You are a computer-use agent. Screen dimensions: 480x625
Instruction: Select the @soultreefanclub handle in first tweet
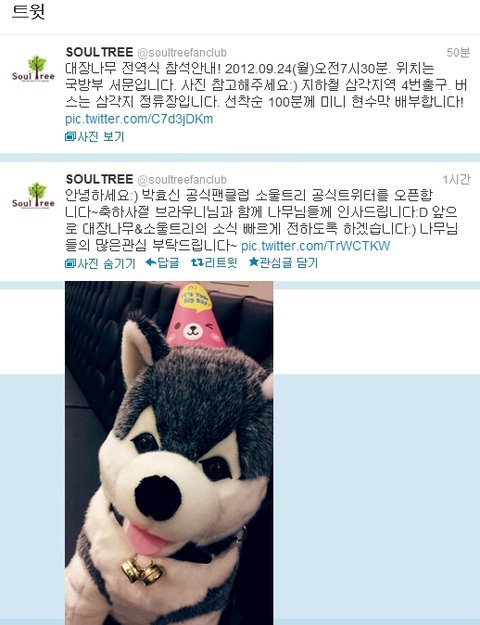(x=182, y=53)
